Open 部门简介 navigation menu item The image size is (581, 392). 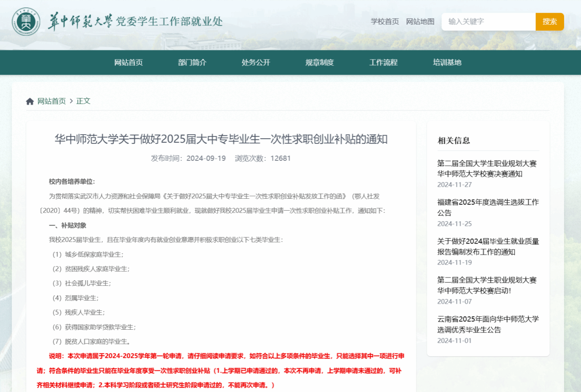pos(192,63)
